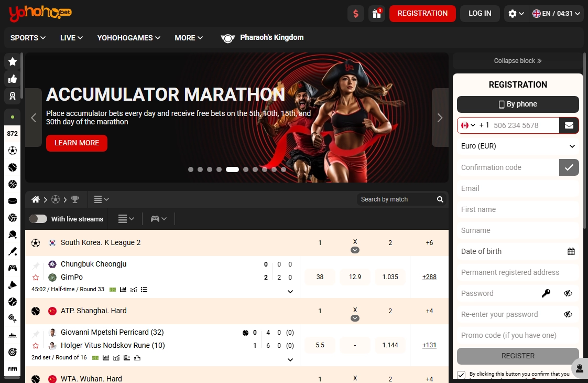Screen dimensions: 588x383
Task: Open the dollar deposit icon in header
Action: tap(356, 14)
